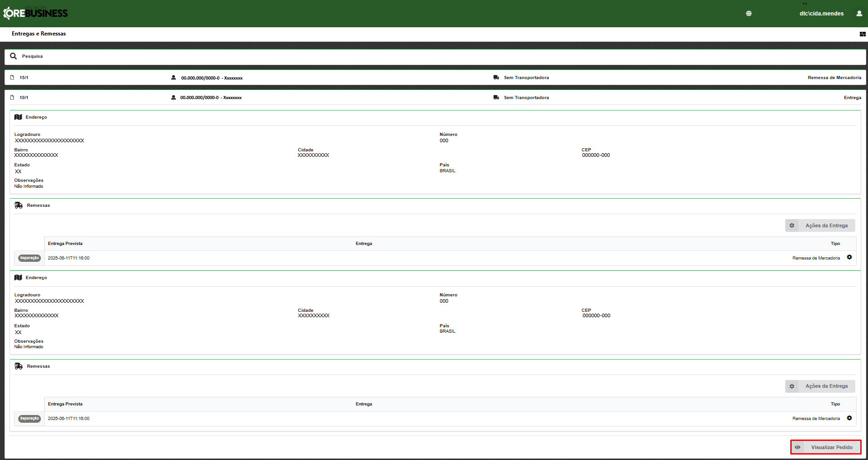Collapse the 10/1 delivery row
This screenshot has width=868, height=460.
point(318,98)
